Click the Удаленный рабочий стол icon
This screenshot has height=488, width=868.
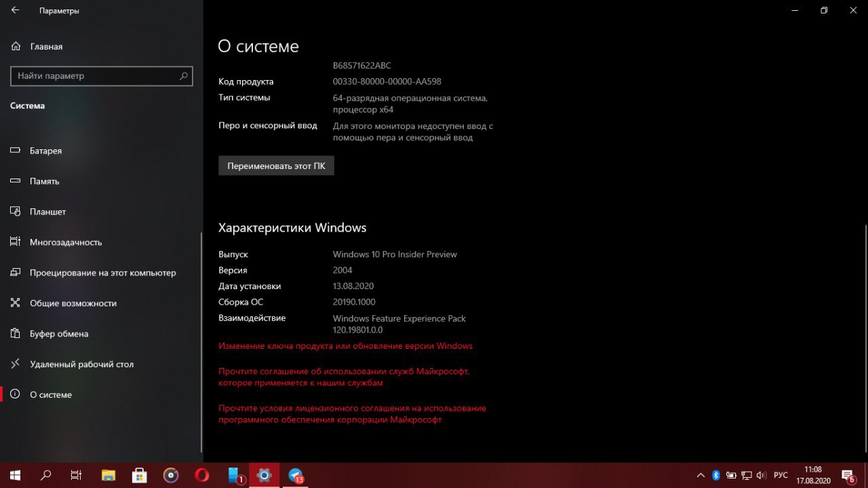16,364
